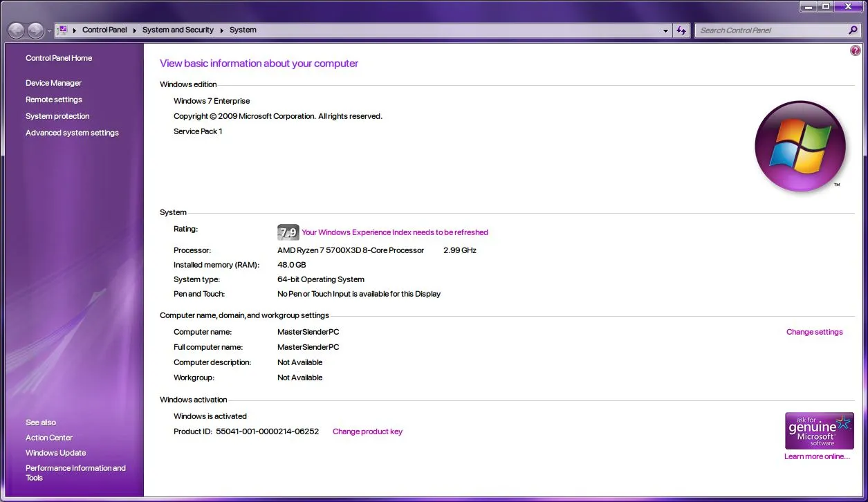Open Action Center link
Viewport: 868px width, 502px height.
pyautogui.click(x=49, y=438)
